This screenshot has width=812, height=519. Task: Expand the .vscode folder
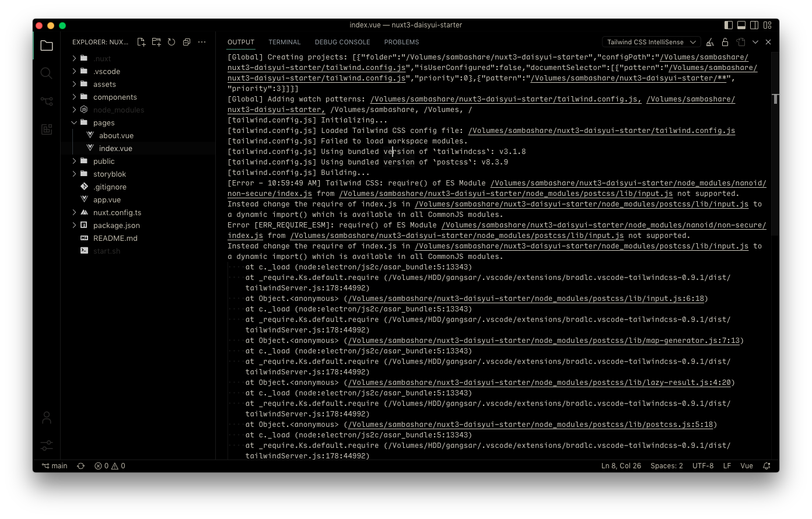(74, 71)
